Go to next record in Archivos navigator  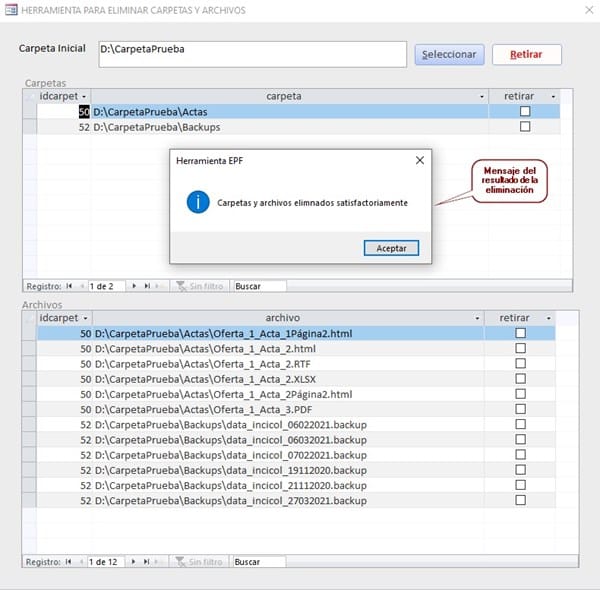133,562
